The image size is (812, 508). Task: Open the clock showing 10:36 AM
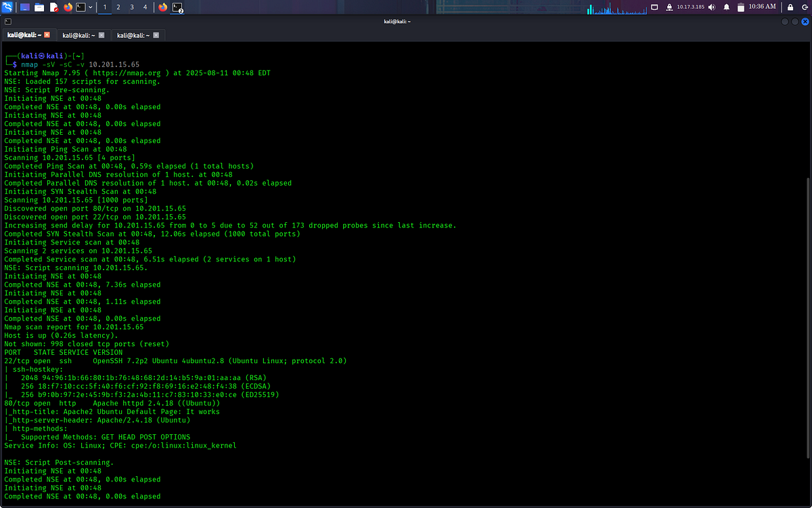click(762, 7)
